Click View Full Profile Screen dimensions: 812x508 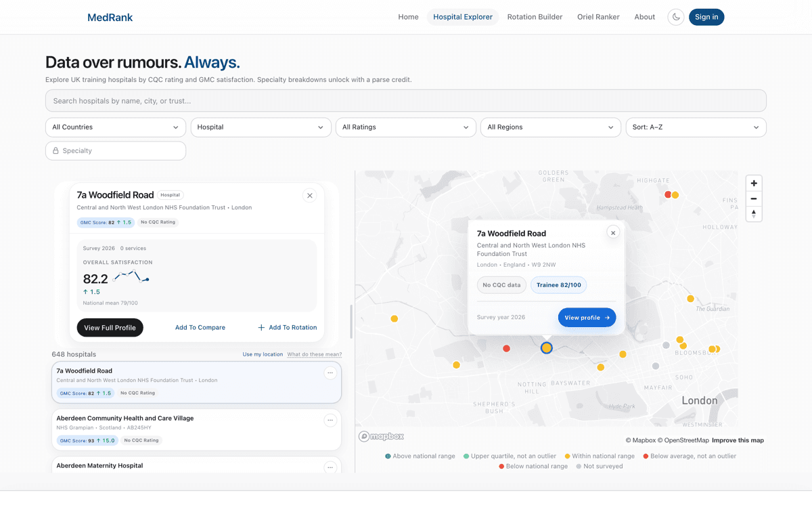coord(110,328)
